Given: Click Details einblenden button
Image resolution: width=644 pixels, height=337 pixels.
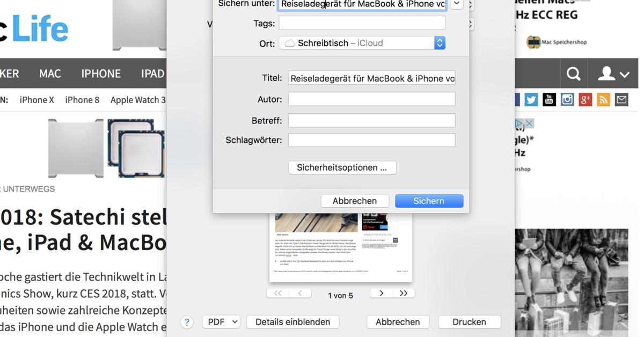Looking at the screenshot, I should coord(292,322).
